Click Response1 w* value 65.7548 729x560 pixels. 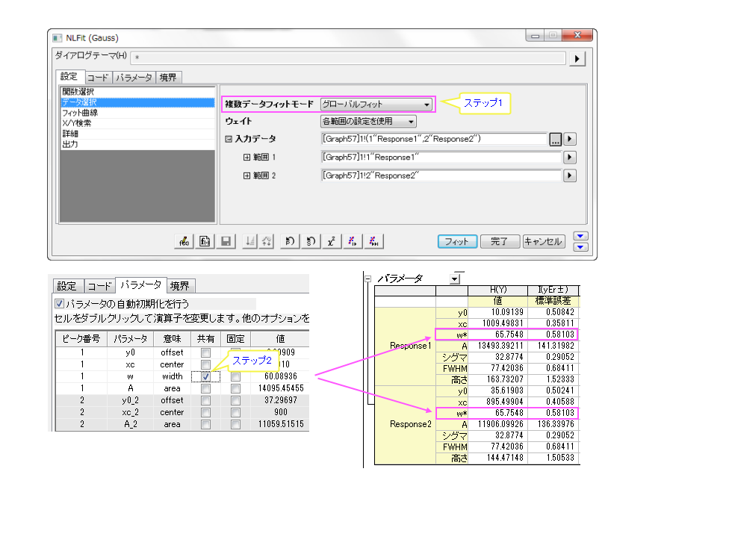498,335
